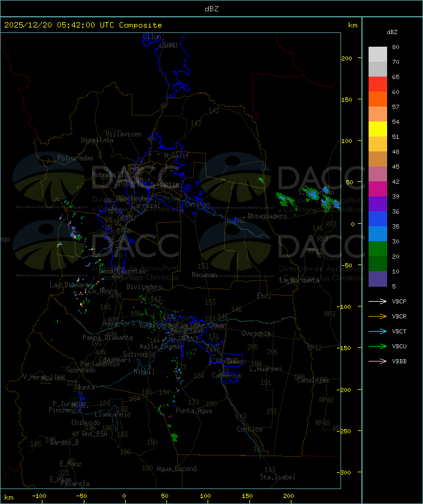The width and height of the screenshot is (423, 504).
Task: Click the VBCU legend label
Action: (399, 347)
